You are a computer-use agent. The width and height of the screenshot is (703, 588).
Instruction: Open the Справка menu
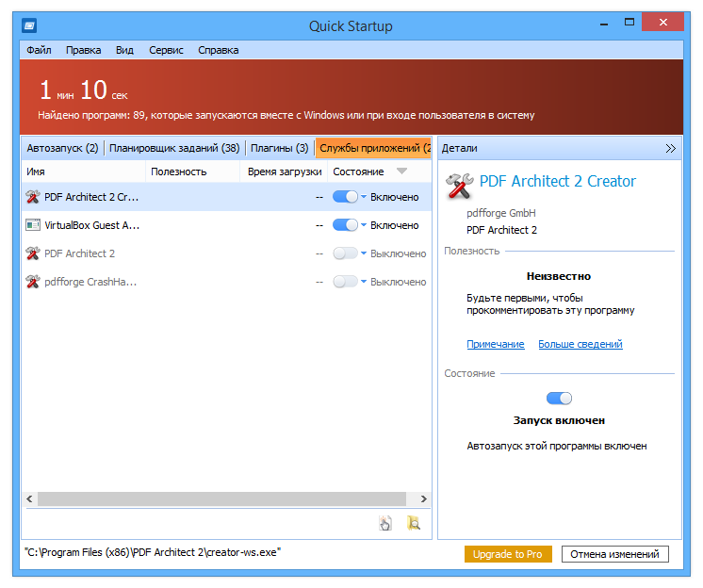pos(219,50)
